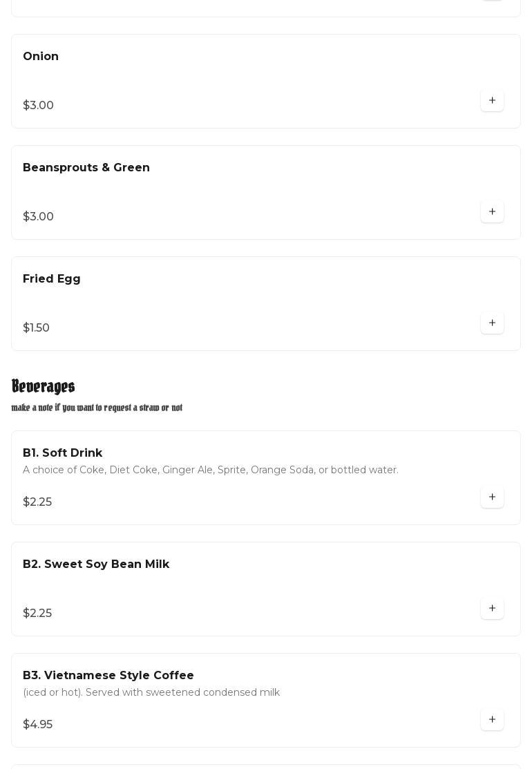Viewport: 532px width, 769px height.
Task: Open B3. Vietnamese Style Coffee title
Action: pyautogui.click(x=108, y=676)
